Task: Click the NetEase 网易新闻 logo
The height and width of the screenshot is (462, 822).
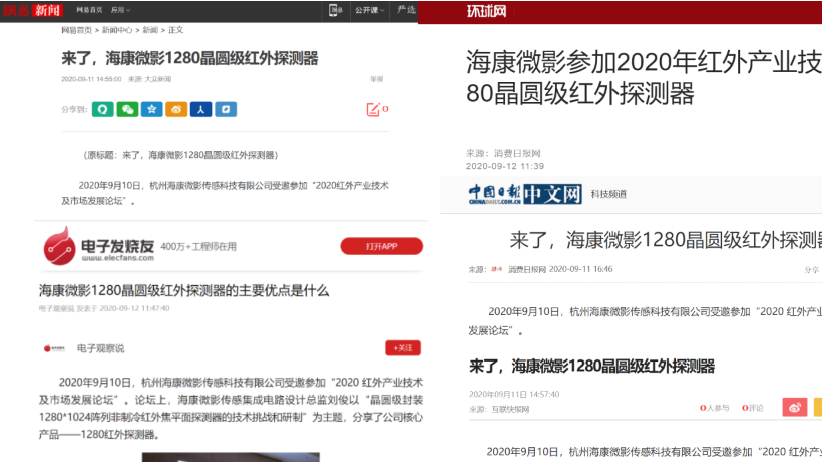Action: point(32,10)
